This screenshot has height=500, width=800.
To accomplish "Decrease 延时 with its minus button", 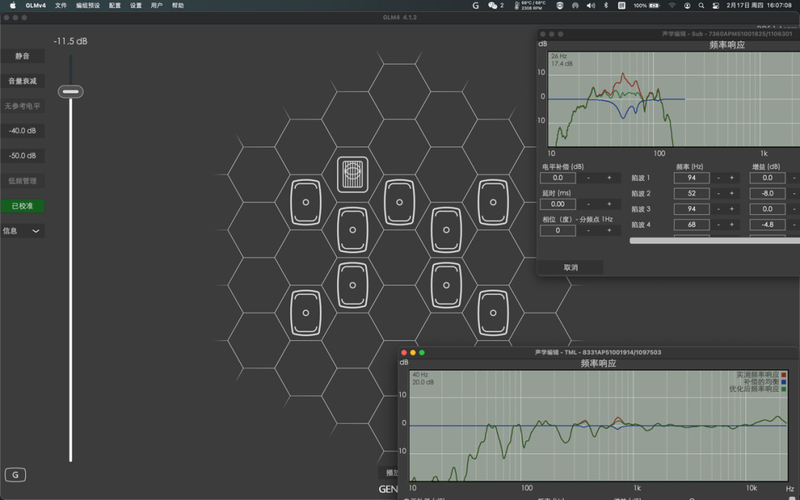I will [x=588, y=204].
